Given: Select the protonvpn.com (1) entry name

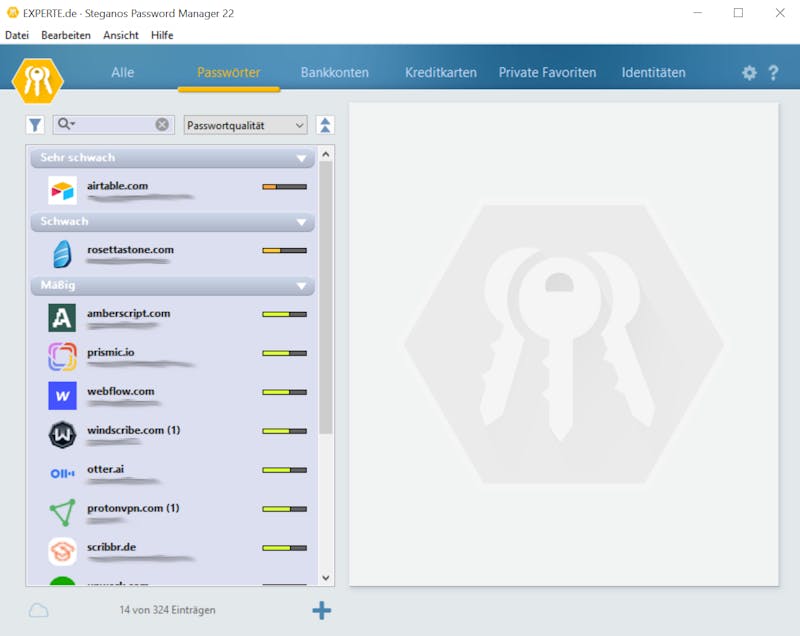Looking at the screenshot, I should (x=133, y=508).
